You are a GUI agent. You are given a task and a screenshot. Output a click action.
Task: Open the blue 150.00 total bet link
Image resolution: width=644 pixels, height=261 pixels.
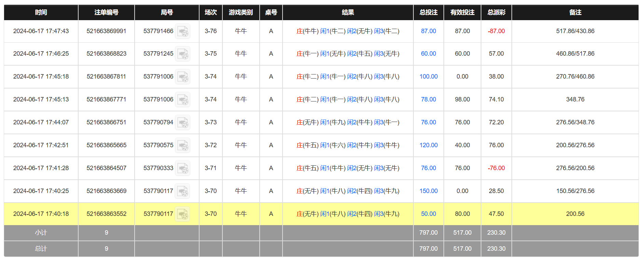428,191
